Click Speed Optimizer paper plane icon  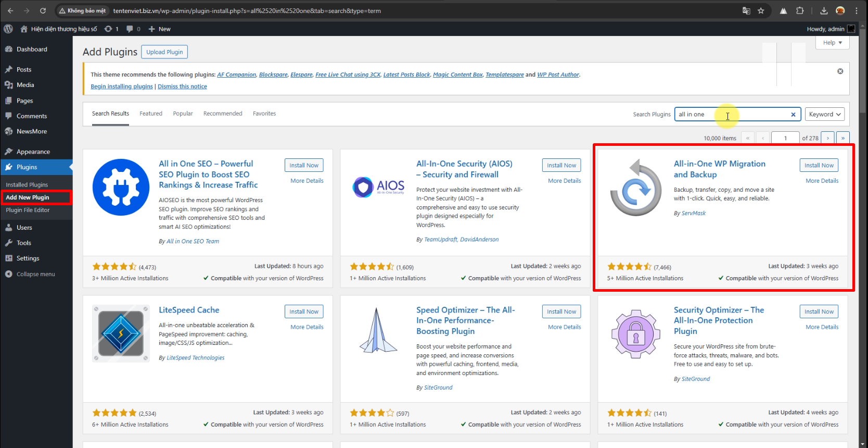pos(378,331)
